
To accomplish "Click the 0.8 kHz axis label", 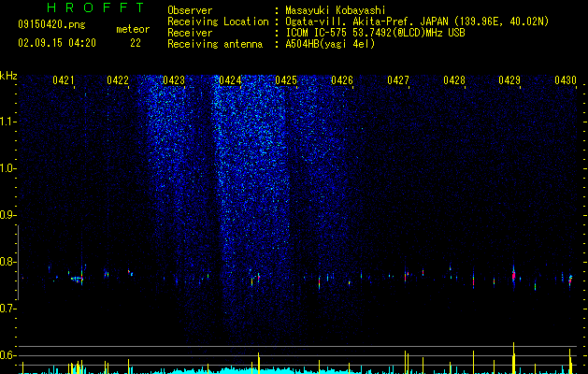I will click(x=7, y=262).
